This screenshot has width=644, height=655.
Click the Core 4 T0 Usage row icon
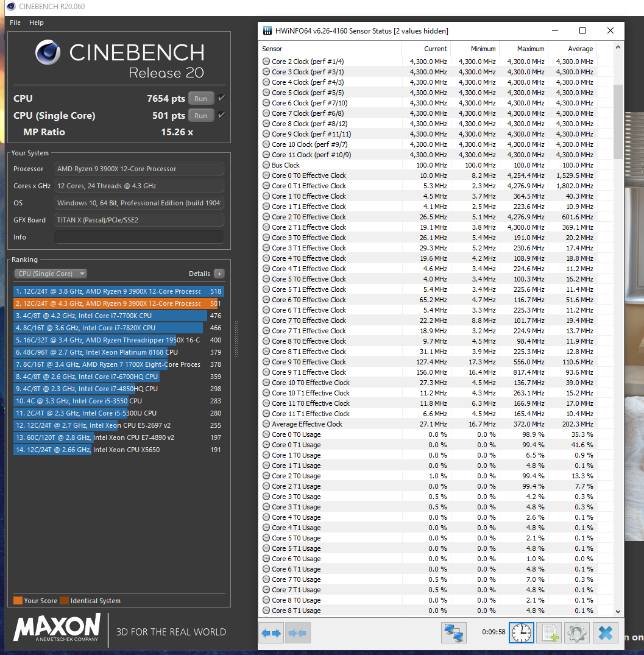(x=266, y=517)
